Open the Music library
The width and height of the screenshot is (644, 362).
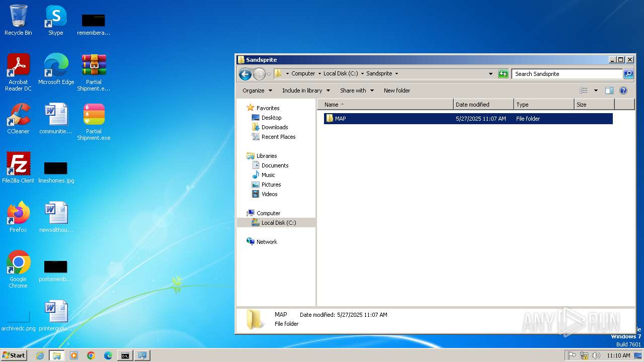[x=268, y=175]
